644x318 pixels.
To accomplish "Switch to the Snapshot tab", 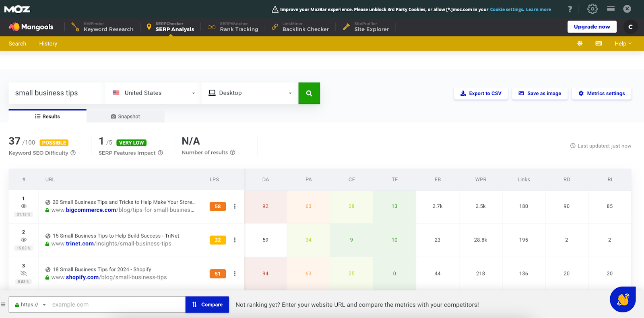I will tap(126, 116).
